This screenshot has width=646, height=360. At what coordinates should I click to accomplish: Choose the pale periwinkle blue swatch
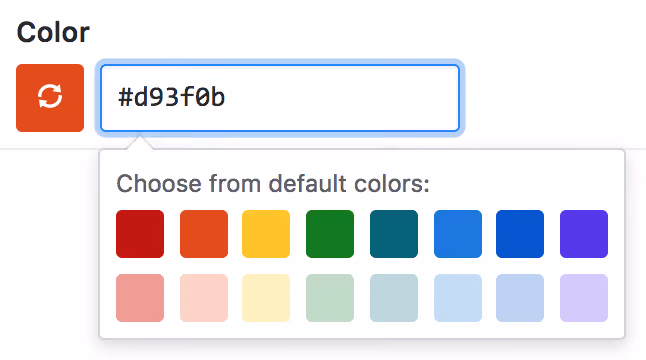pos(520,298)
